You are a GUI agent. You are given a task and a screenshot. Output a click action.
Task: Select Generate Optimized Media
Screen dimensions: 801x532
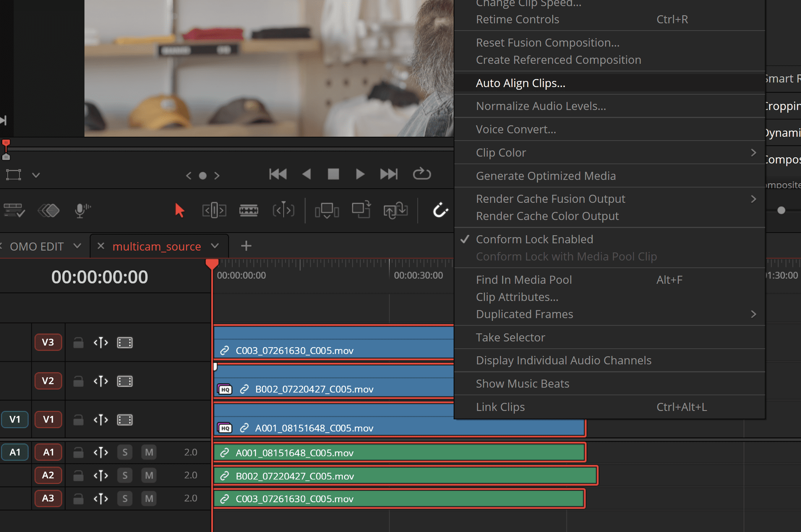(x=610, y=176)
